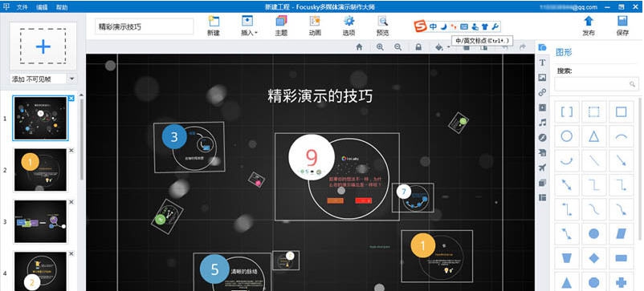Click the shapes panel vertical scrollbar
The height and width of the screenshot is (291, 644).
pos(640,168)
